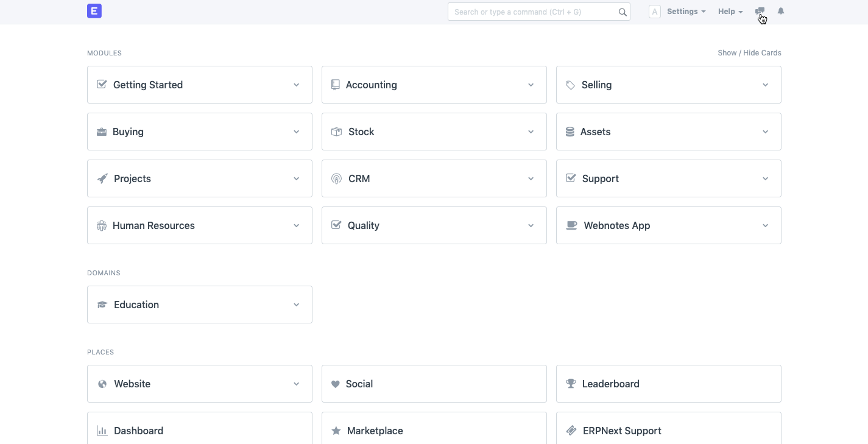Click the ERPNext logo icon
The height and width of the screenshot is (444, 868).
[94, 11]
